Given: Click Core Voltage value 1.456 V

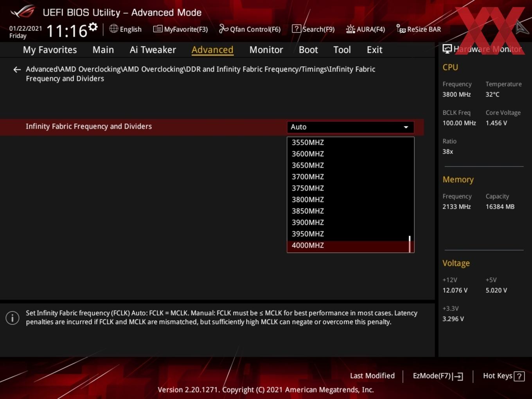Looking at the screenshot, I should [x=496, y=123].
